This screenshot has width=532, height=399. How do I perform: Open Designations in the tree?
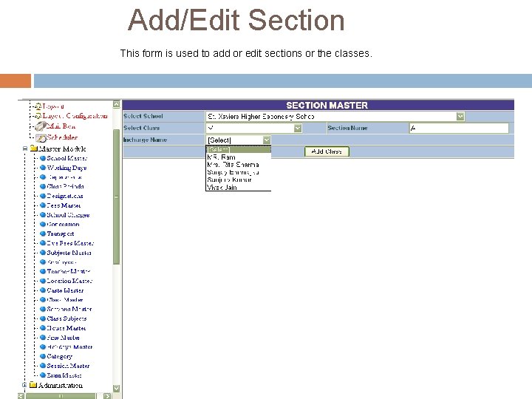point(65,196)
